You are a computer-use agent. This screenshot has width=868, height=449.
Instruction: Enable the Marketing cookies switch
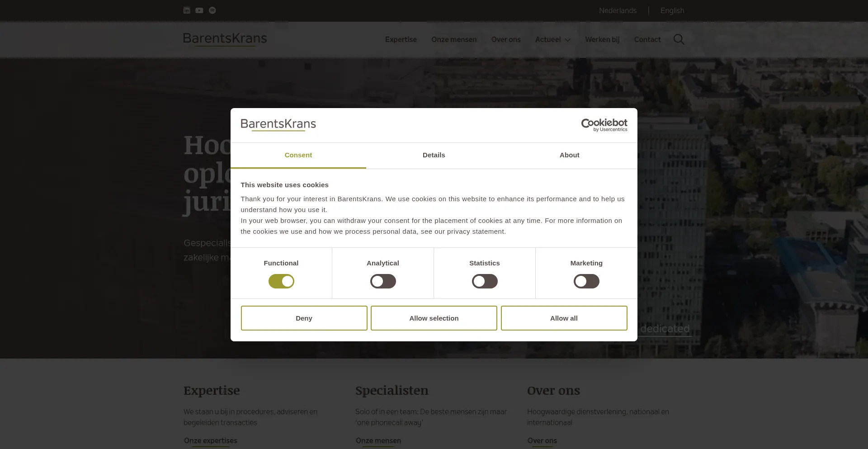[586, 281]
